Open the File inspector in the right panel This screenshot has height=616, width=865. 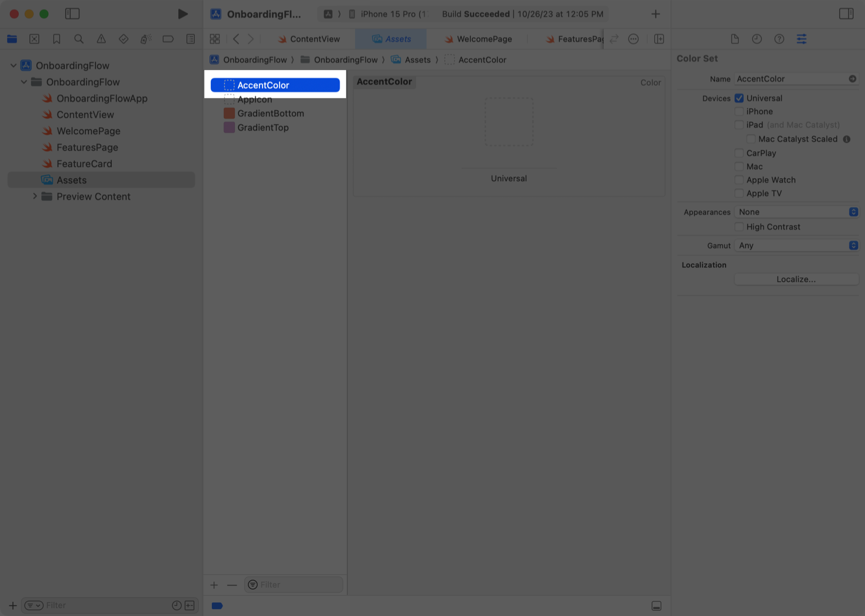[735, 39]
